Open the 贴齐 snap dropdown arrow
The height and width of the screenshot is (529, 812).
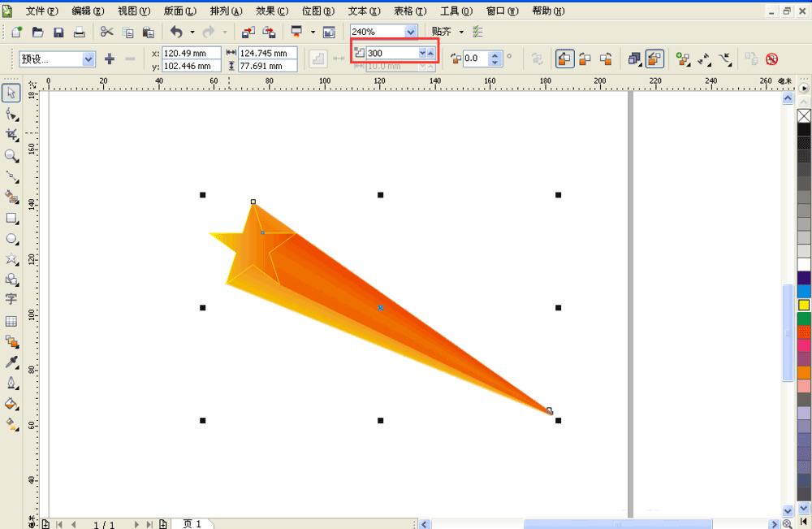point(461,33)
